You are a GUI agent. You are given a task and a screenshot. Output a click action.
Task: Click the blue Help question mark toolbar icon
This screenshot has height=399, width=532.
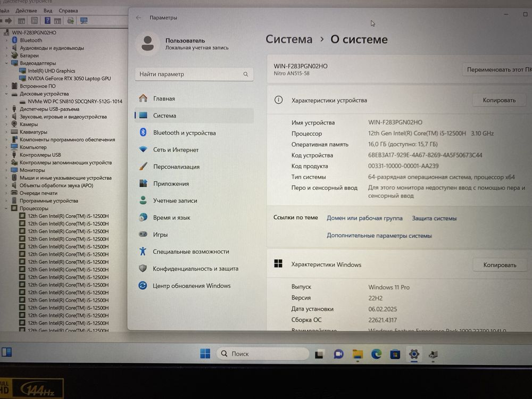pos(47,21)
